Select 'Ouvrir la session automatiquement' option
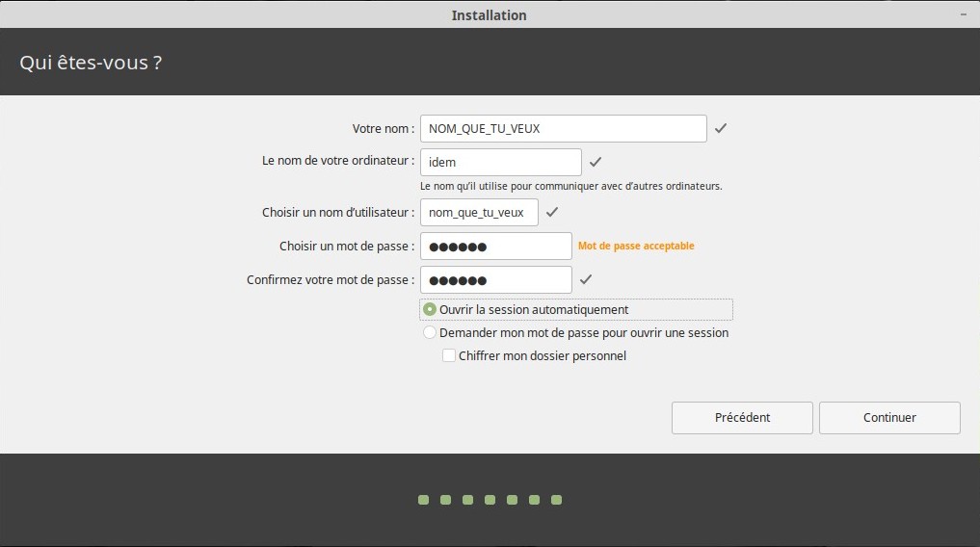This screenshot has width=980, height=547. [430, 309]
